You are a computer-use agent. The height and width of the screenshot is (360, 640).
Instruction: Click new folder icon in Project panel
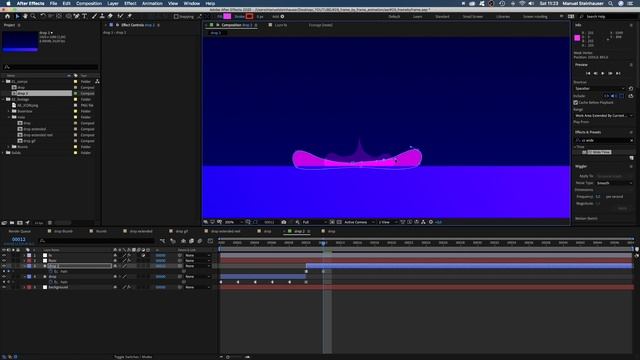12,223
